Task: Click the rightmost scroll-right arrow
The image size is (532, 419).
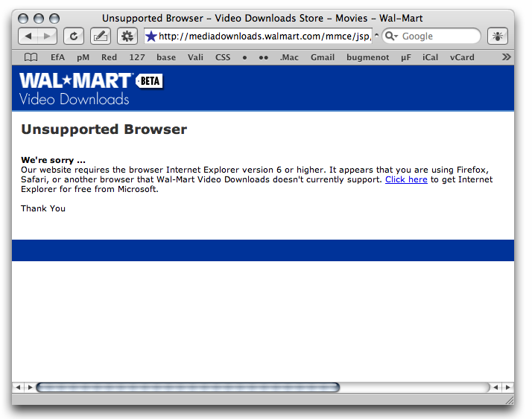Action: 508,387
